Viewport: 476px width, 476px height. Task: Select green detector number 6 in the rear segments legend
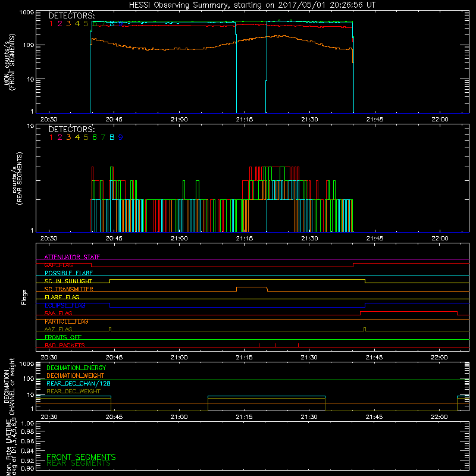[x=95, y=137]
